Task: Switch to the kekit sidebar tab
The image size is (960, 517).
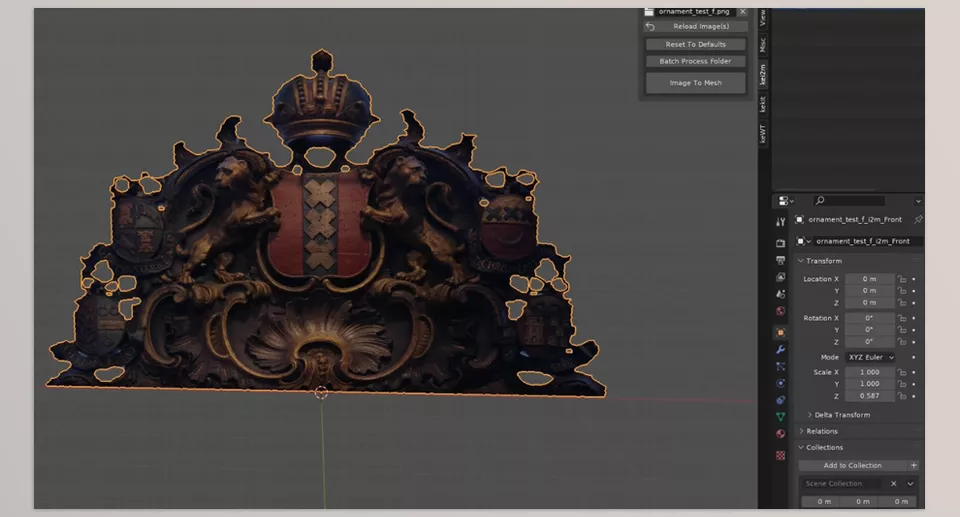Action: pos(763,104)
